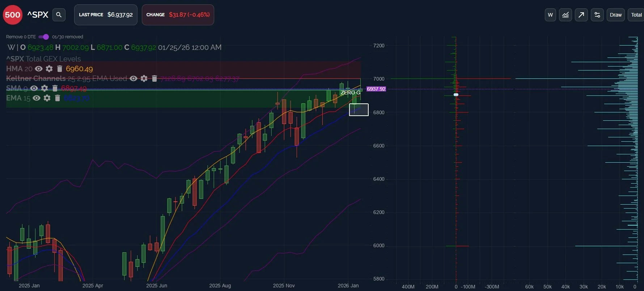Click the ^SPX Total GEX Levels label
Screen dimensions: 644x291
point(43,59)
